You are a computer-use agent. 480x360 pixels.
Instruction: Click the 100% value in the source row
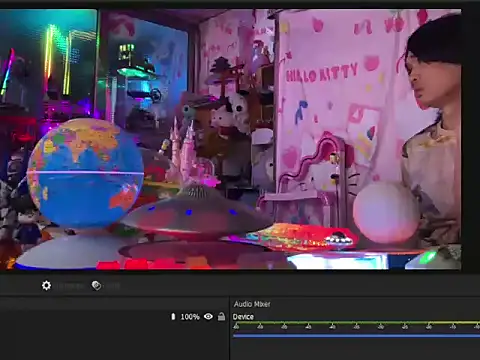tap(190, 317)
